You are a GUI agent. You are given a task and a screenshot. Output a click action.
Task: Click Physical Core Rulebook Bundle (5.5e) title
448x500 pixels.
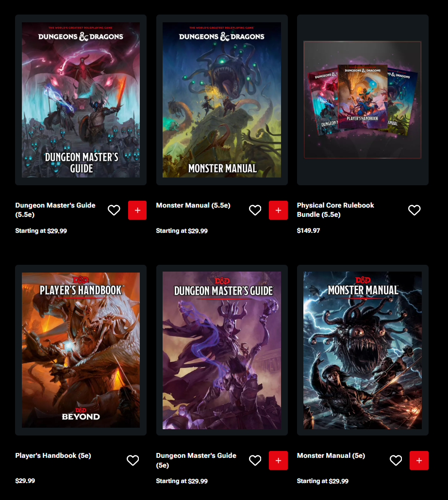pyautogui.click(x=335, y=210)
